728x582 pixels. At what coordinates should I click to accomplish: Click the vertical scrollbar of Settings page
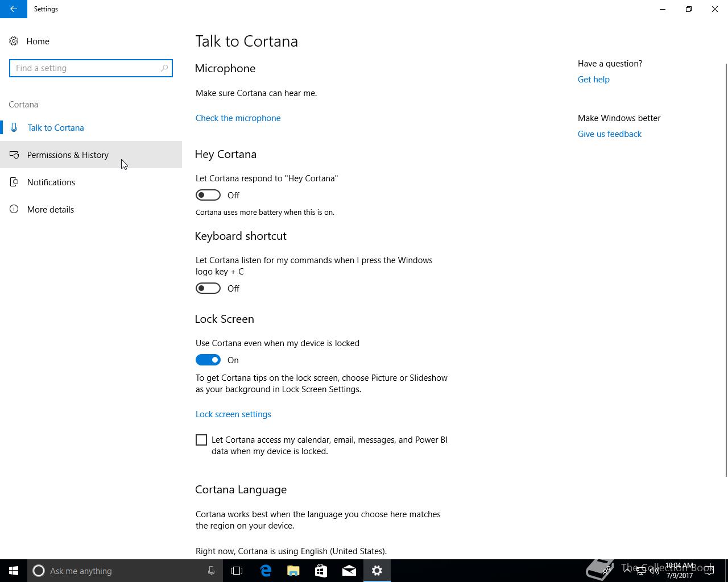click(726, 270)
